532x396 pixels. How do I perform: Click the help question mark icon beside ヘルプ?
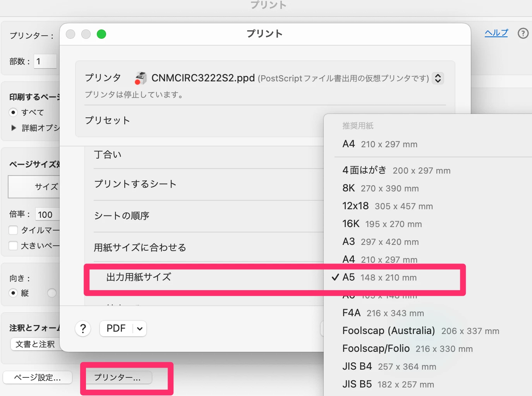coord(523,33)
